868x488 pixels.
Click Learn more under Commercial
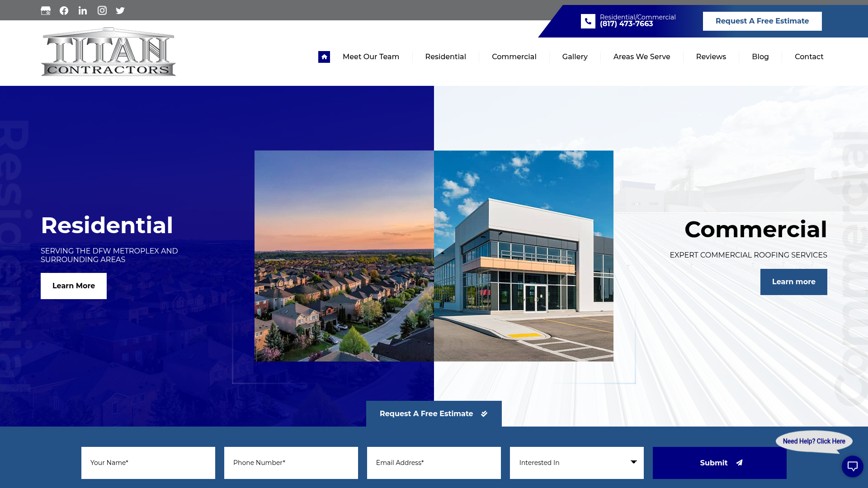pyautogui.click(x=793, y=282)
